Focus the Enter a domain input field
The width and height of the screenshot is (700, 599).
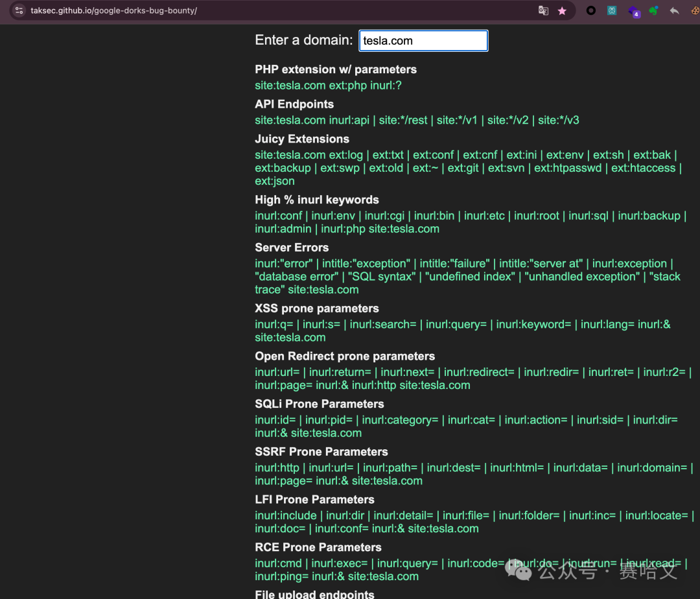[x=423, y=41]
